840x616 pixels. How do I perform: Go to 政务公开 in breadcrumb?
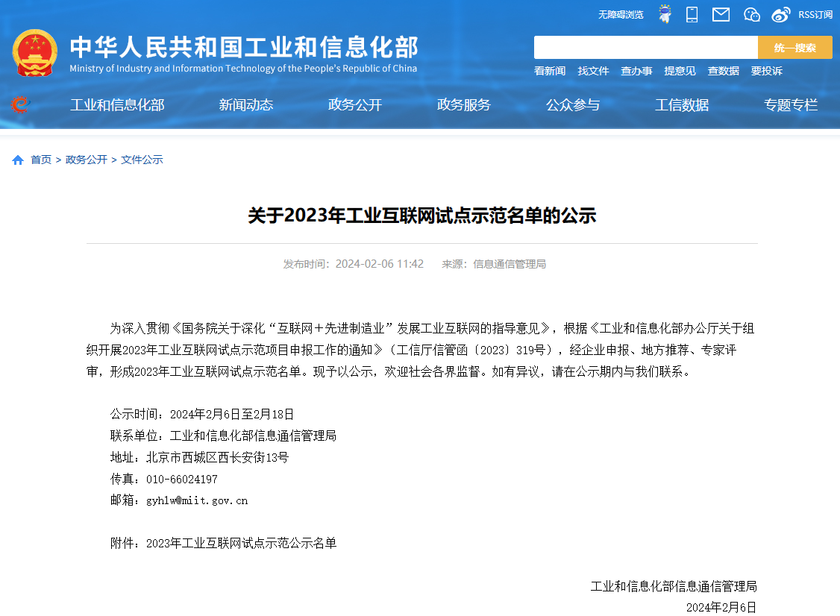click(87, 160)
